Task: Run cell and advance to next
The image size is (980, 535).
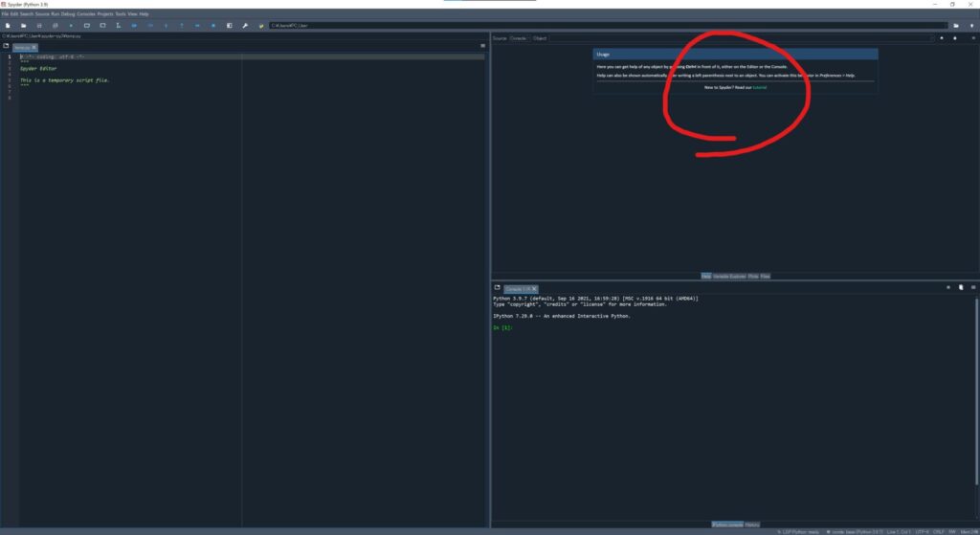Action: pyautogui.click(x=102, y=26)
